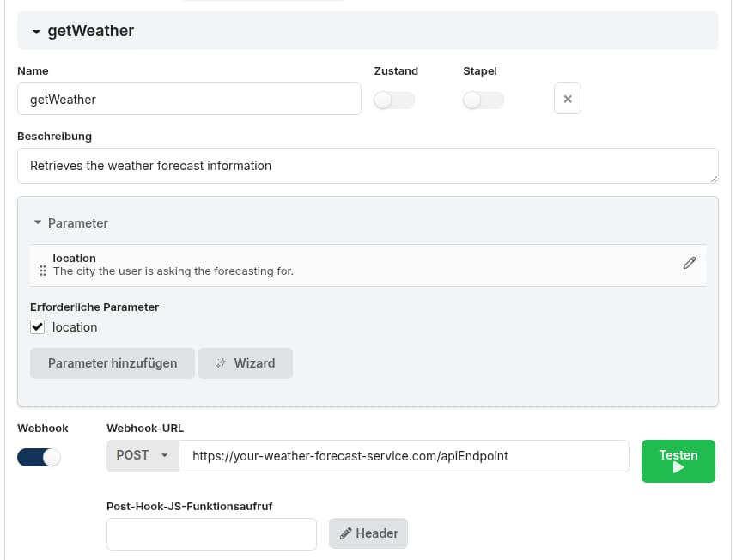Screen dimensions: 736x560
Task: Select the location parameter description text
Action: point(173,271)
